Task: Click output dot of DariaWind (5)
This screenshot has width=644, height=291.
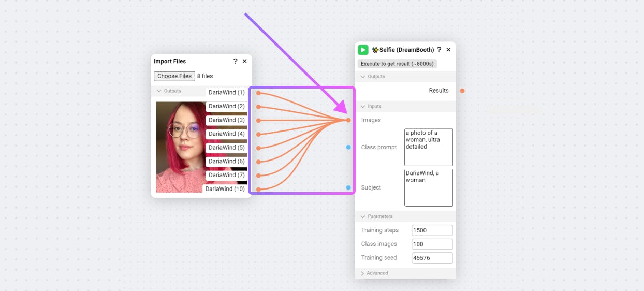Action: point(258,148)
